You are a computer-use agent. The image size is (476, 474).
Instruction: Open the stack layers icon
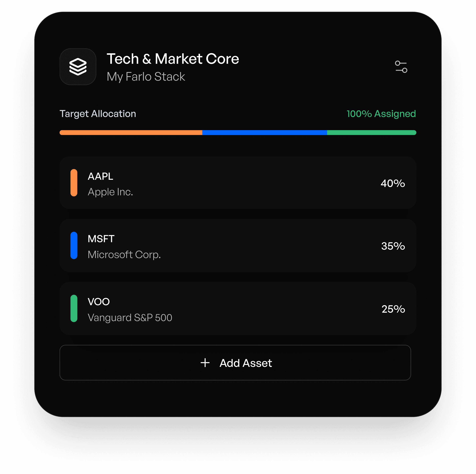[x=78, y=67]
